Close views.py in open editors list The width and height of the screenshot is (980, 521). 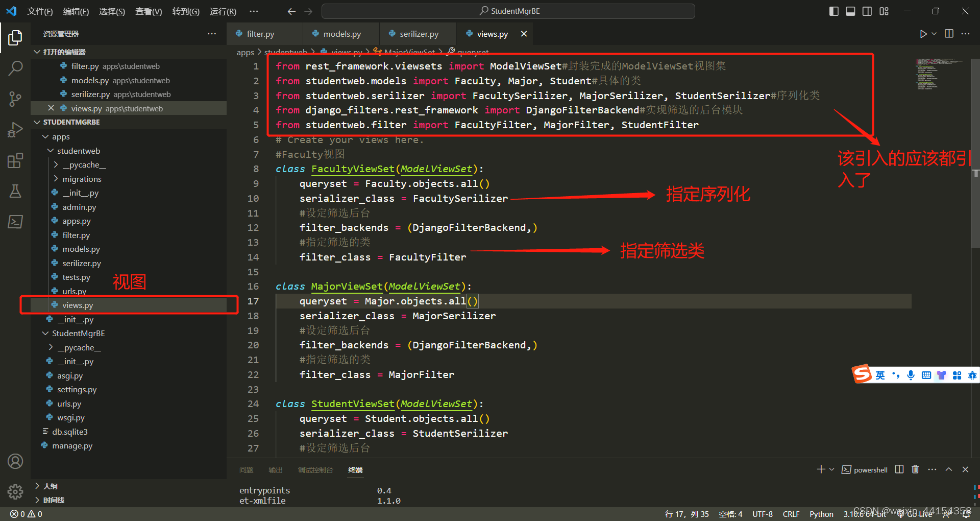click(51, 108)
